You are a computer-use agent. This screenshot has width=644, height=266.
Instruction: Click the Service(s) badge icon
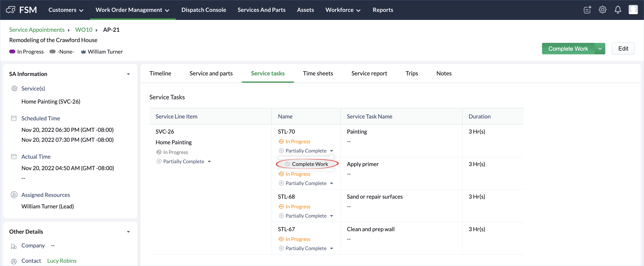[14, 89]
